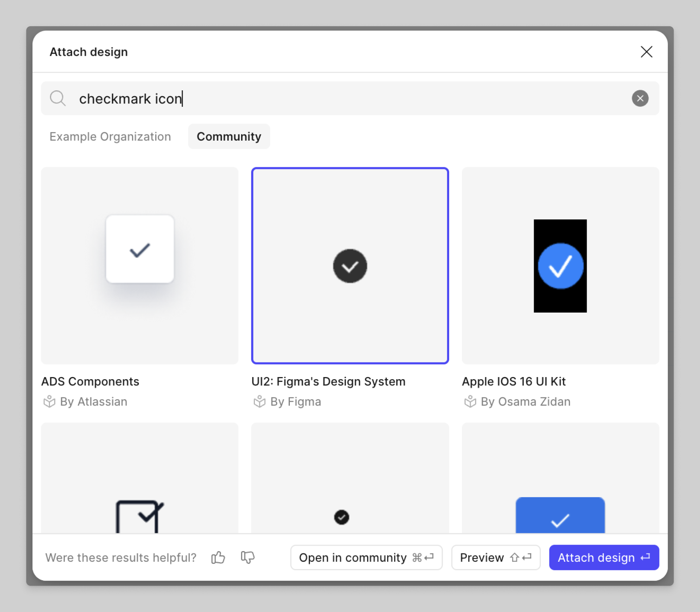This screenshot has height=612, width=700.
Task: Click the Preview button
Action: 495,557
